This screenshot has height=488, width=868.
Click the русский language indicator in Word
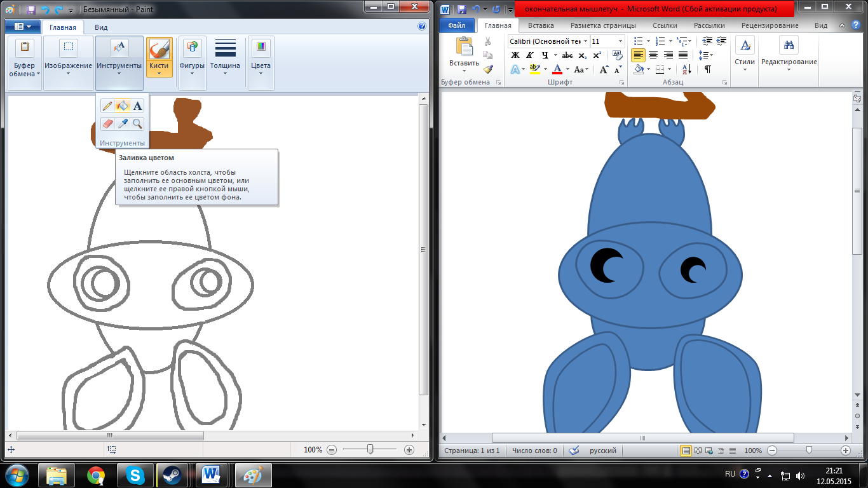coord(603,451)
